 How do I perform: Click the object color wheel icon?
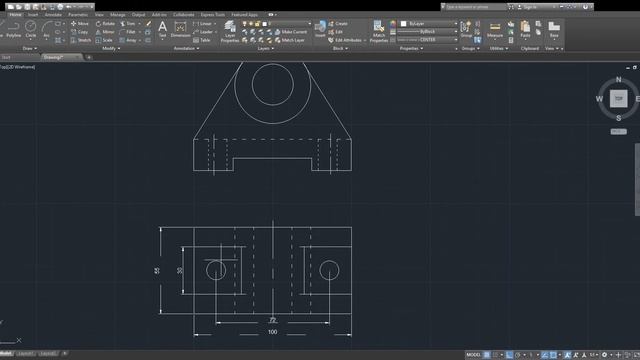pos(393,24)
